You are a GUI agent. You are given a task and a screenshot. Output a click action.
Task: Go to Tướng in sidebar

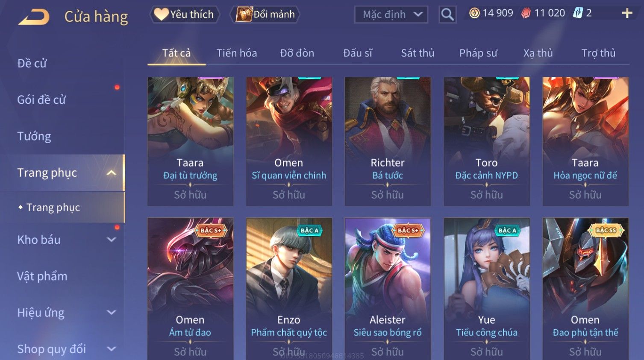pyautogui.click(x=34, y=136)
